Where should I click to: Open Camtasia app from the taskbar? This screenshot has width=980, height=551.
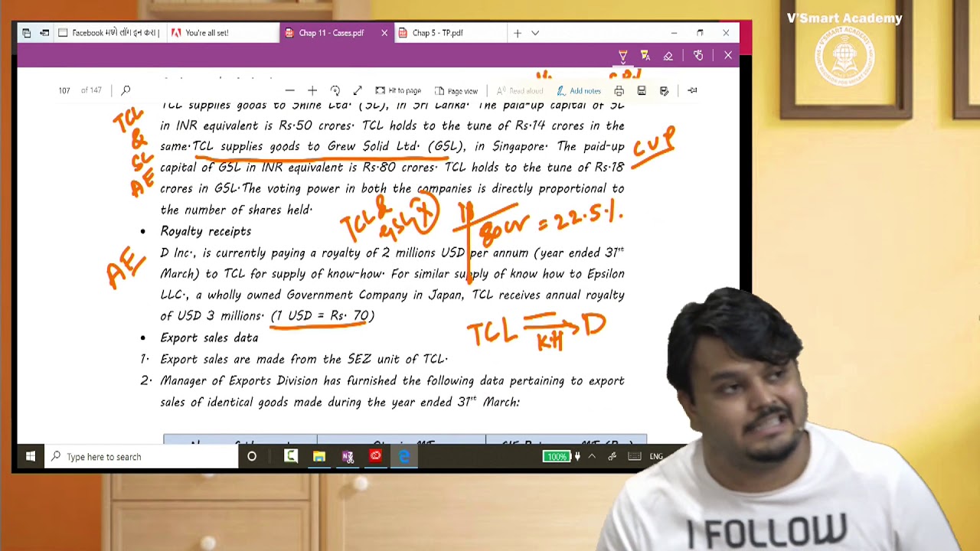291,457
